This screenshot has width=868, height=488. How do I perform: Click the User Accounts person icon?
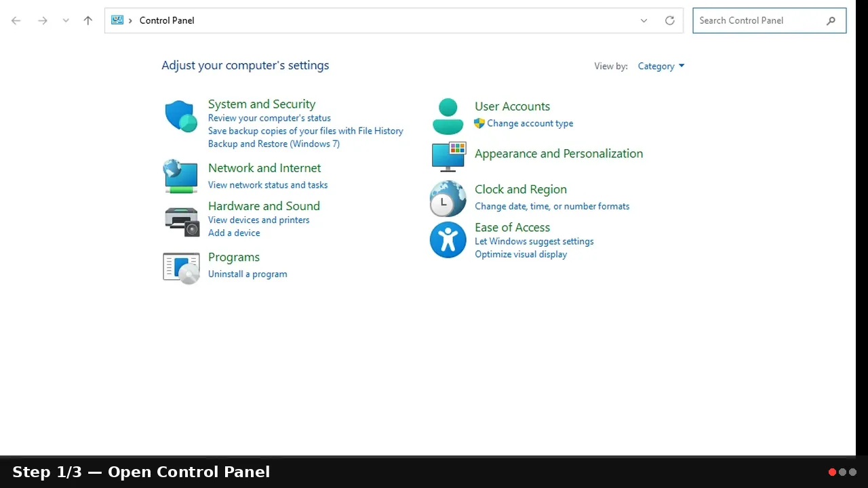coord(448,116)
